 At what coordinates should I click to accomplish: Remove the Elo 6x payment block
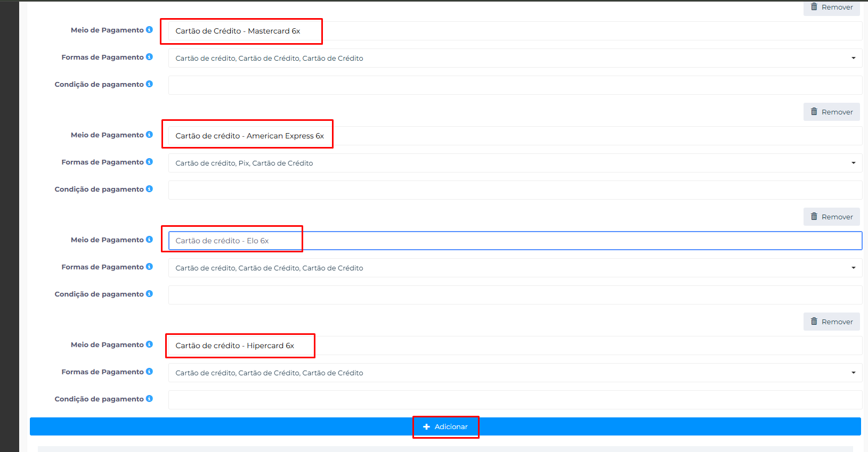point(831,217)
